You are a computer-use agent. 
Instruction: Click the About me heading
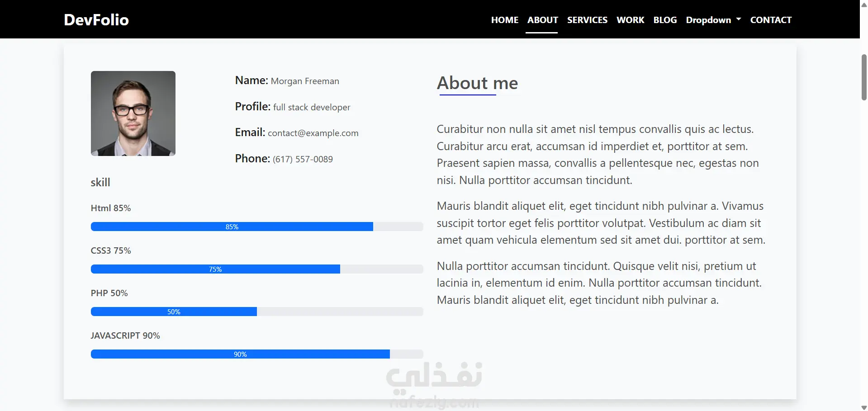click(x=477, y=83)
